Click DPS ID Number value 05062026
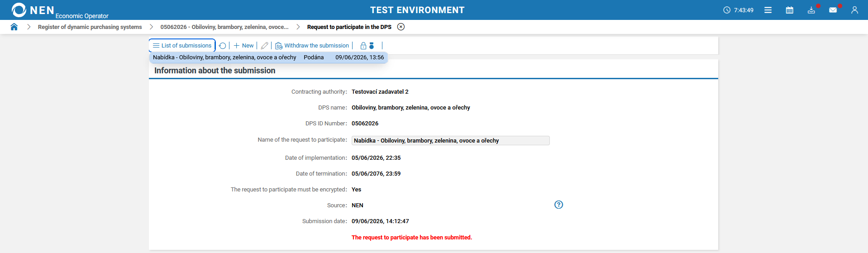Image resolution: width=868 pixels, height=253 pixels. click(x=365, y=124)
